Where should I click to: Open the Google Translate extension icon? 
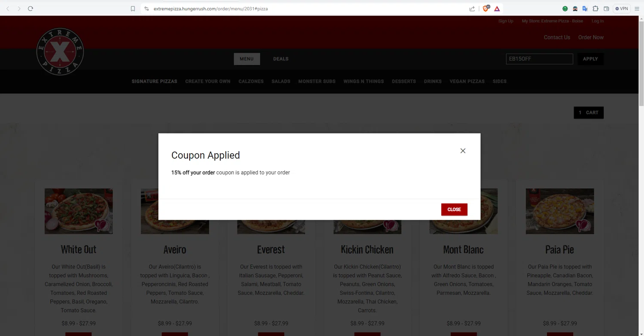coord(585,9)
